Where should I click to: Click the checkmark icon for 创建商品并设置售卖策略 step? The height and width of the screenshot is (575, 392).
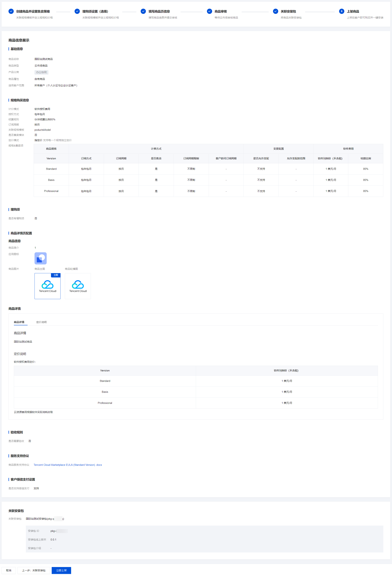coord(11,11)
